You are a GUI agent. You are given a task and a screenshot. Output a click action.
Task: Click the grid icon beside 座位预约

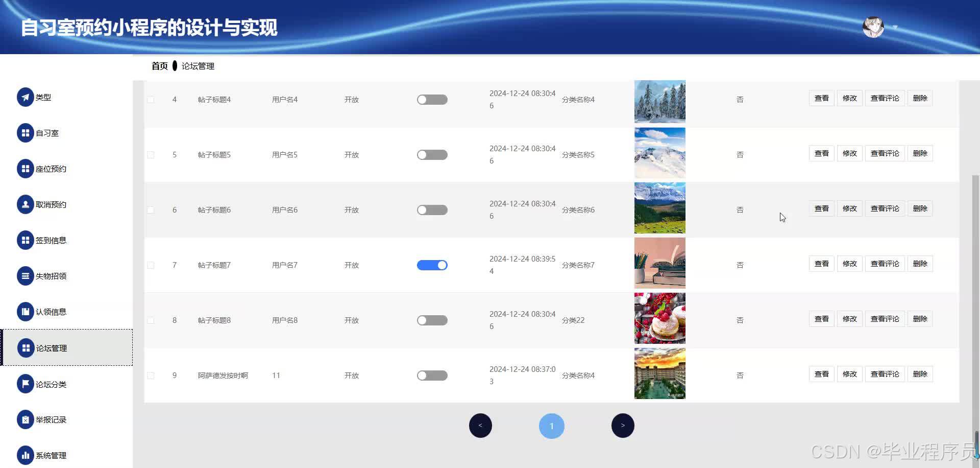[x=26, y=169]
